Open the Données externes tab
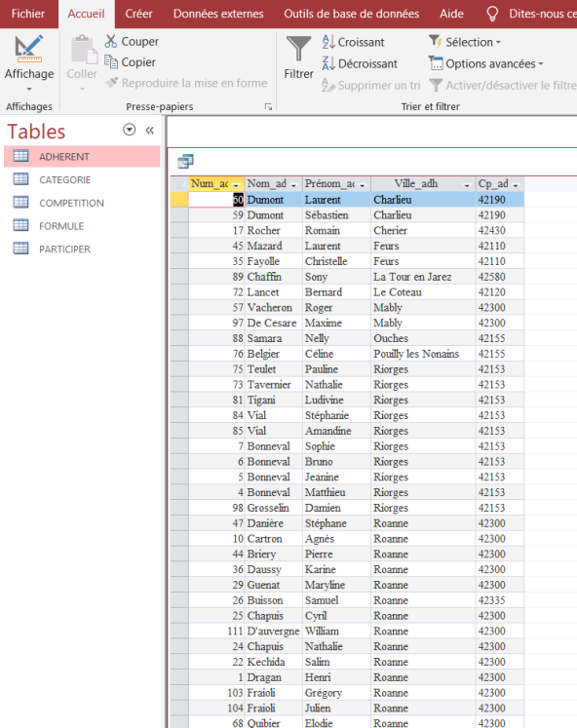The width and height of the screenshot is (577, 728). point(218,14)
